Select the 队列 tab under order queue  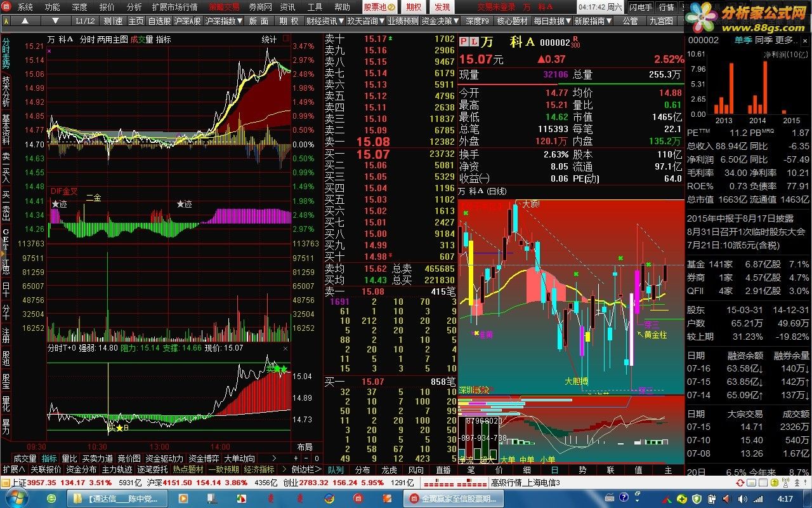click(x=336, y=470)
